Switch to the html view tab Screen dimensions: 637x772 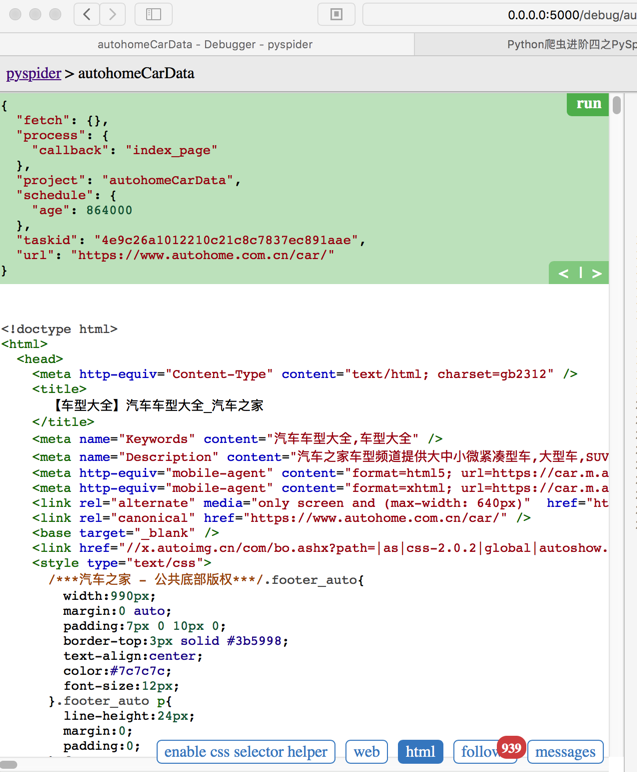420,752
